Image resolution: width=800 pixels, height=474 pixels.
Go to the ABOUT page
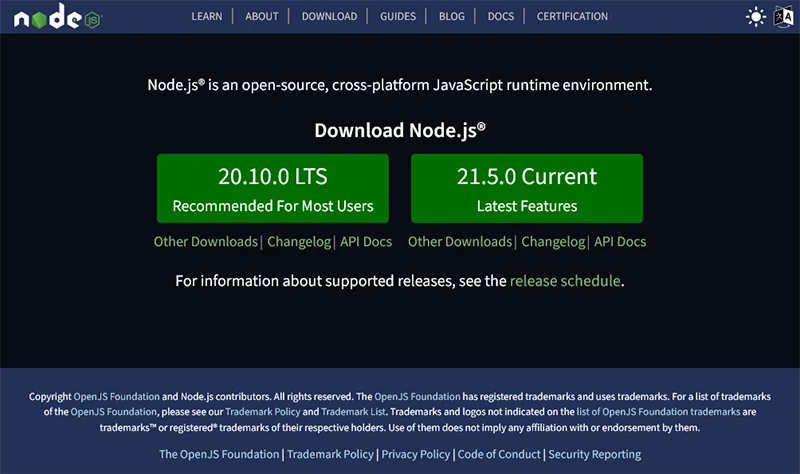[x=262, y=16]
